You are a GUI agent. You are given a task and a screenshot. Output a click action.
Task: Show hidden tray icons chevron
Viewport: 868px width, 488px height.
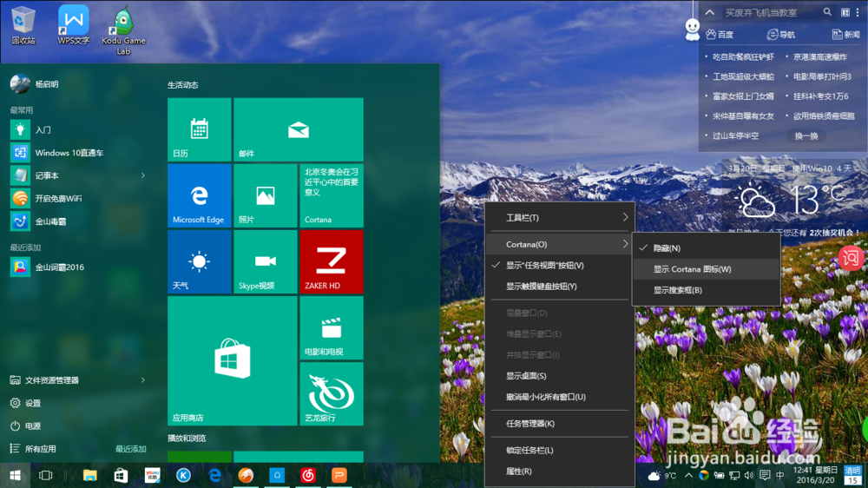click(x=688, y=475)
